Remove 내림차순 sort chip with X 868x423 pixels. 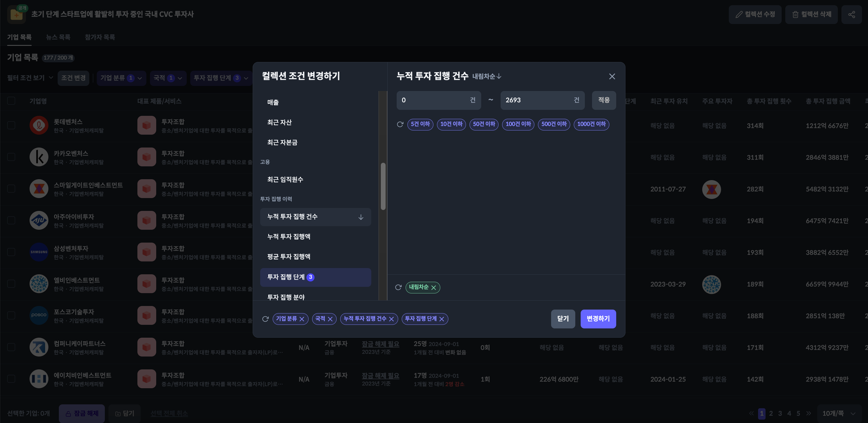point(434,288)
